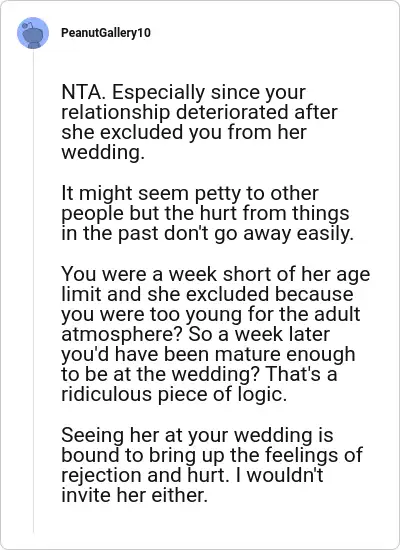
Task: Visit the PeanutGallery10 username profile link
Action: tap(106, 33)
